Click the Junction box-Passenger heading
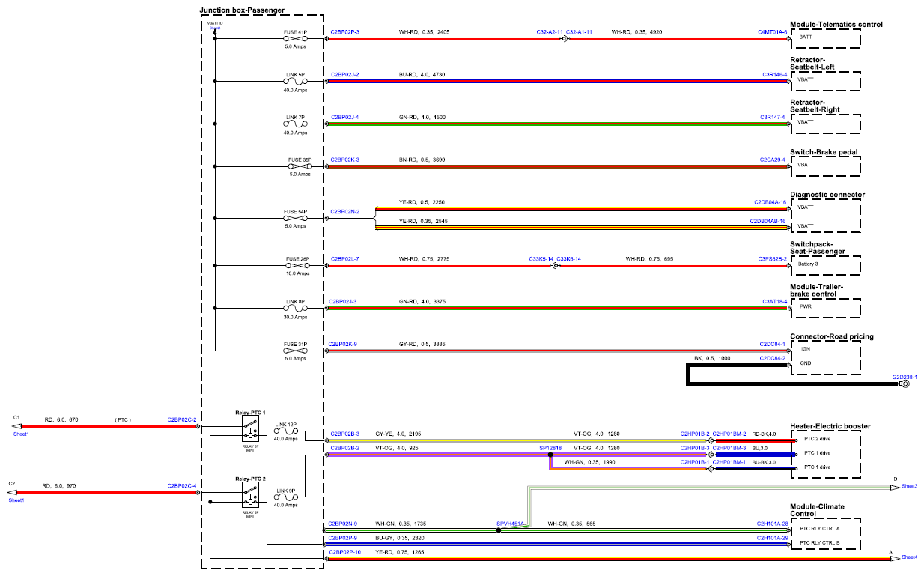The image size is (924, 576). 242,10
